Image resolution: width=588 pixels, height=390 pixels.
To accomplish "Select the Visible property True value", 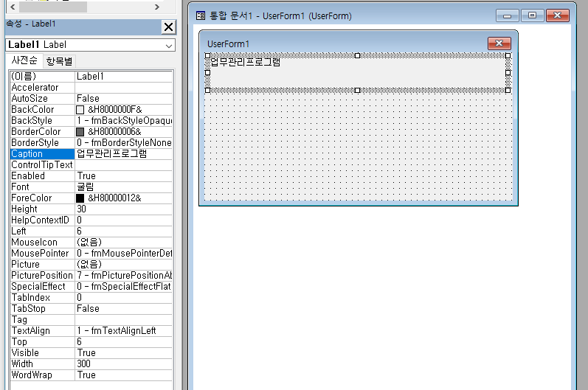I will tap(124, 353).
